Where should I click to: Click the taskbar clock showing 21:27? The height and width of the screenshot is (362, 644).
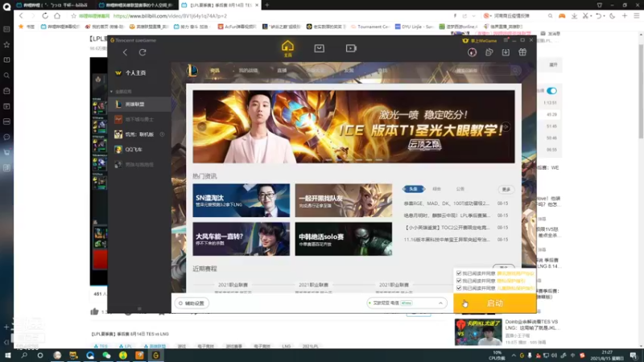click(607, 356)
